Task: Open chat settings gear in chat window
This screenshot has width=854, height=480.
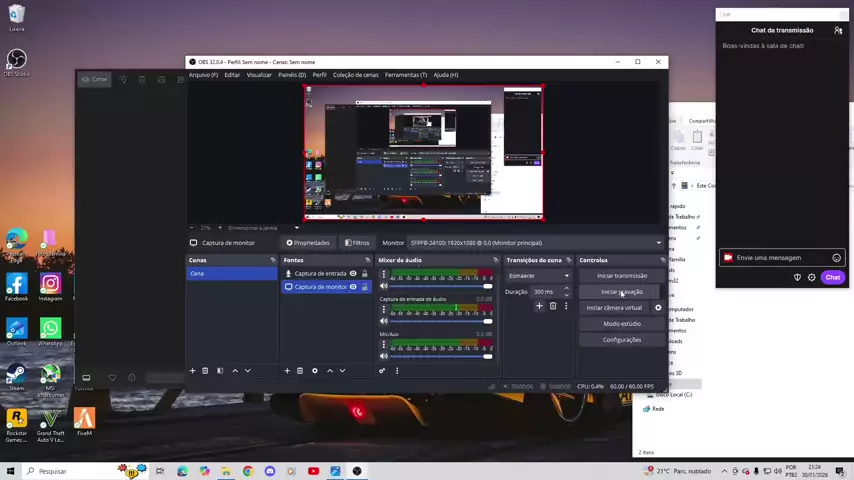Action: pyautogui.click(x=811, y=277)
